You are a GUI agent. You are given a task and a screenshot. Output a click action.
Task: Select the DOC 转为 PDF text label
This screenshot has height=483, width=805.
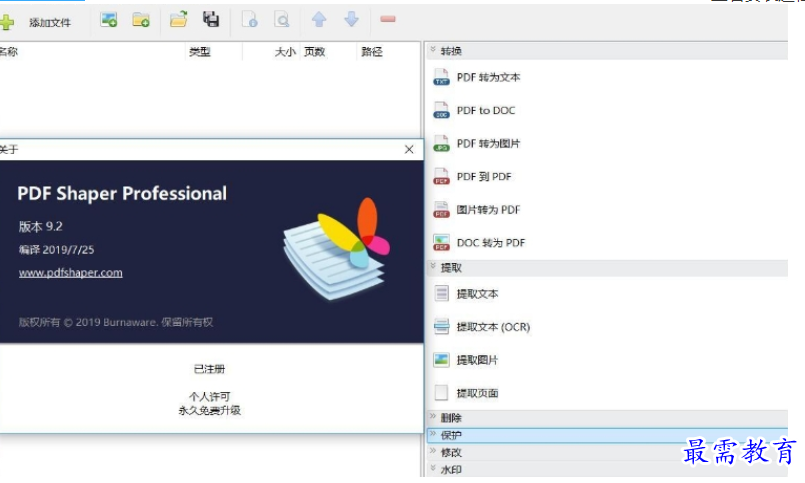491,243
